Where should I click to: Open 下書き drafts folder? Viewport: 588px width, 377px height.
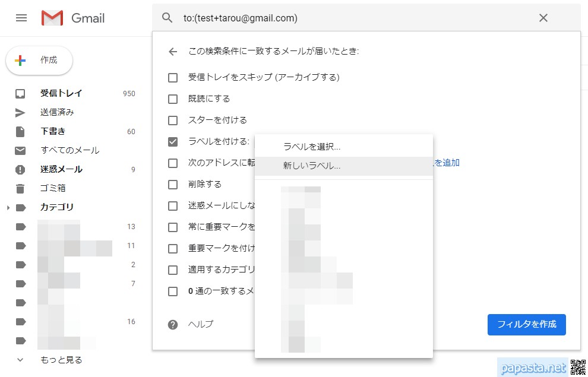point(53,131)
